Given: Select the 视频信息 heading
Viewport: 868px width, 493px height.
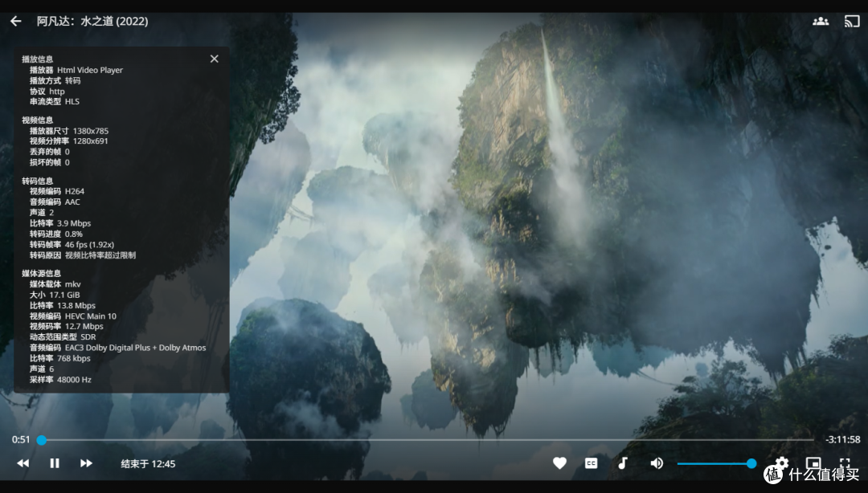Looking at the screenshot, I should [38, 120].
